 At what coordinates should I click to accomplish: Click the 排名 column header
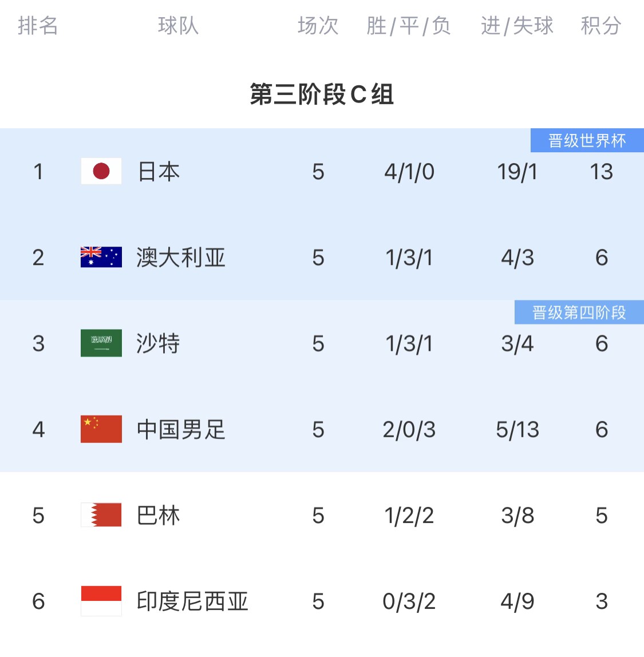pyautogui.click(x=38, y=26)
